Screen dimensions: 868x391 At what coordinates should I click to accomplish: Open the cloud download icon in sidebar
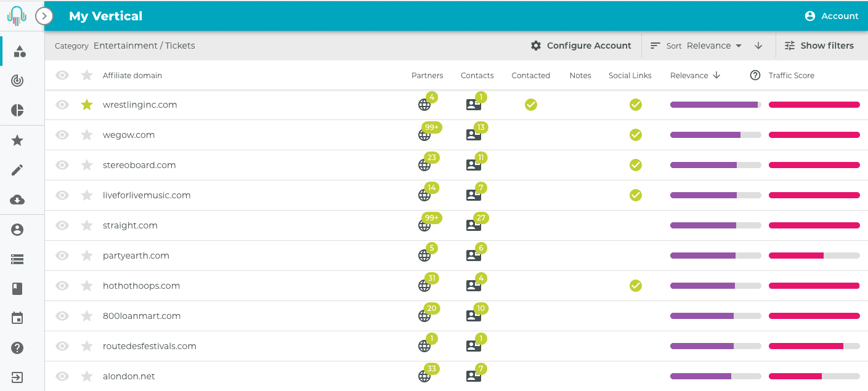click(17, 200)
